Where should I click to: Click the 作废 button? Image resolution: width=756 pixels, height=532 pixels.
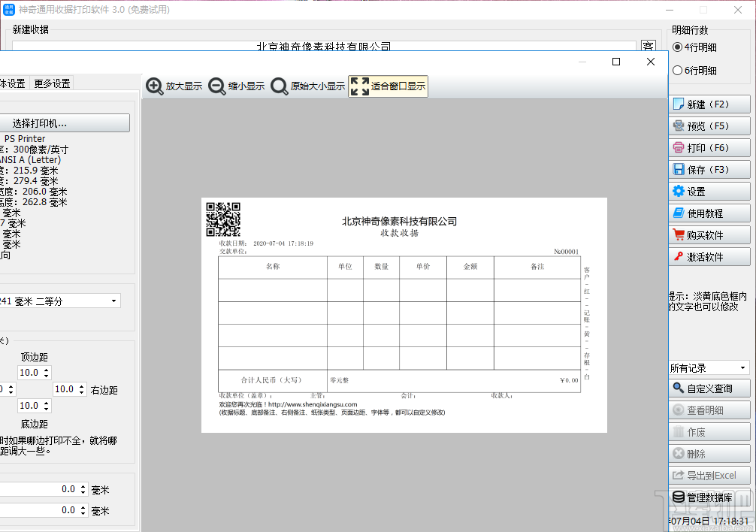click(709, 432)
